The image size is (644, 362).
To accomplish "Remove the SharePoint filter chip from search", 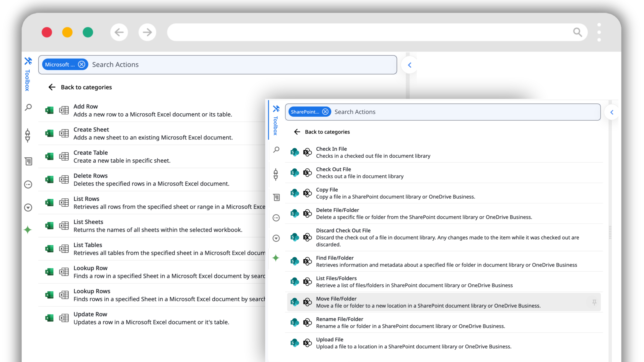I will click(x=325, y=112).
